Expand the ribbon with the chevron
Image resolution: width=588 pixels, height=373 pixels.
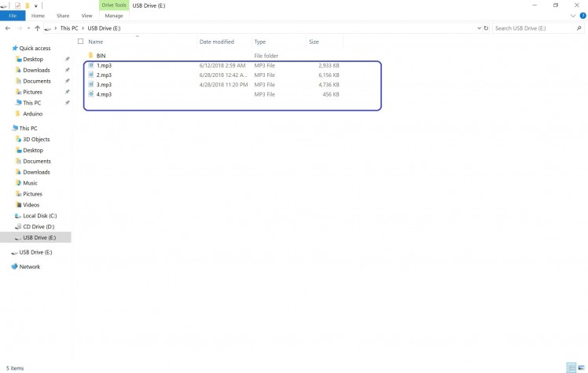573,16
